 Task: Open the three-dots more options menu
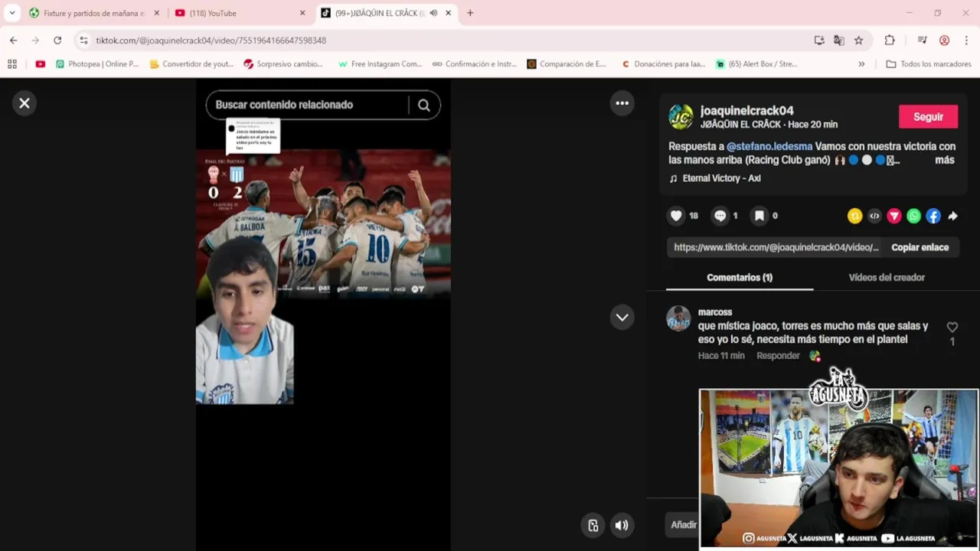tap(622, 103)
